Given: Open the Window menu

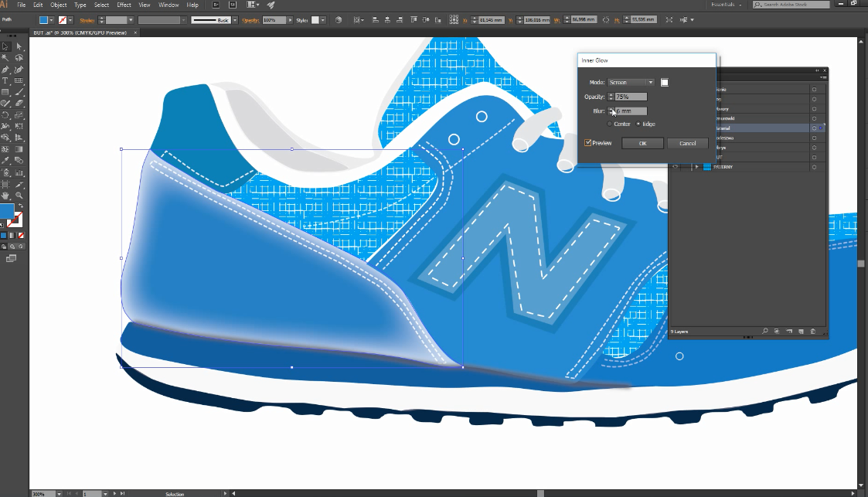Looking at the screenshot, I should (168, 5).
